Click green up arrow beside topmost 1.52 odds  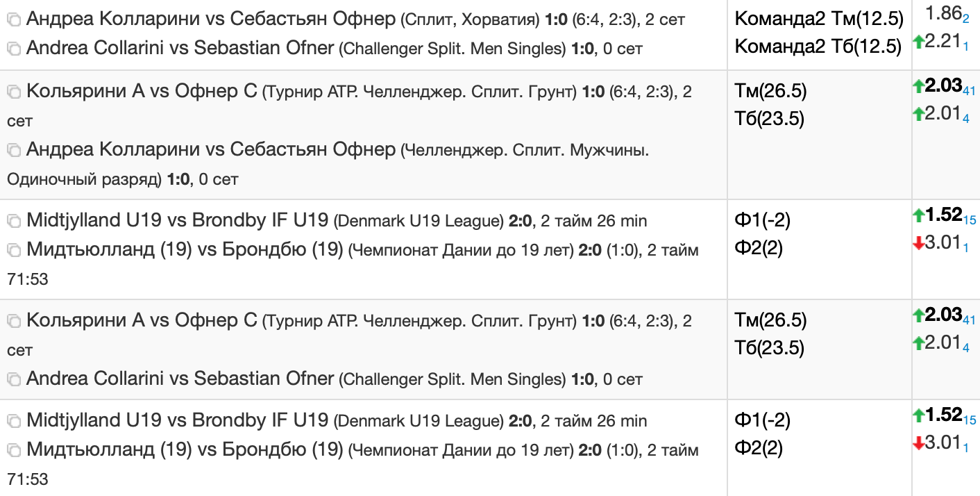coord(918,216)
